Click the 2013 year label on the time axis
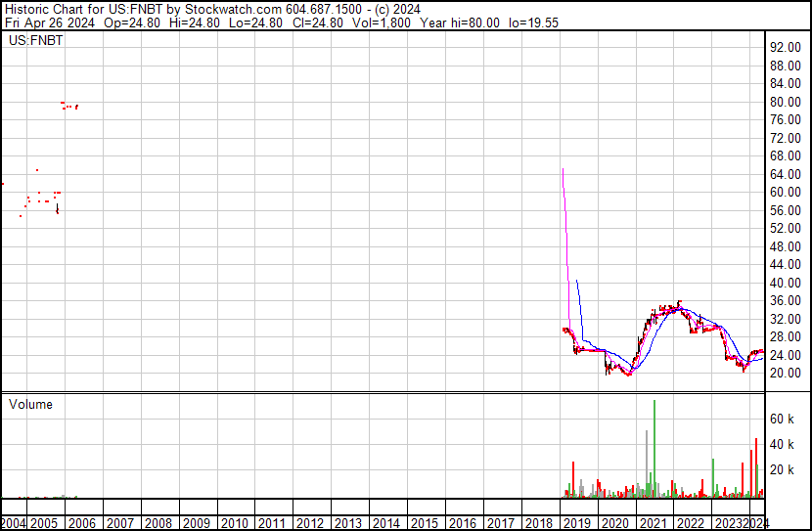The height and width of the screenshot is (531, 812). (x=348, y=523)
